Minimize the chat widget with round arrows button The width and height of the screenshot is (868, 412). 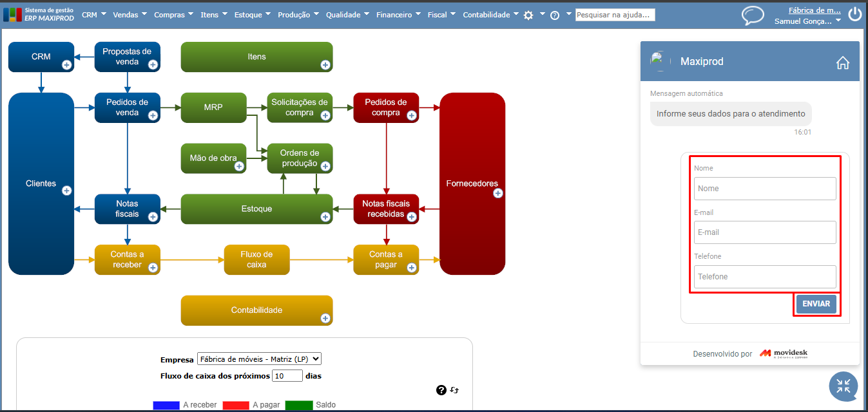coord(844,386)
